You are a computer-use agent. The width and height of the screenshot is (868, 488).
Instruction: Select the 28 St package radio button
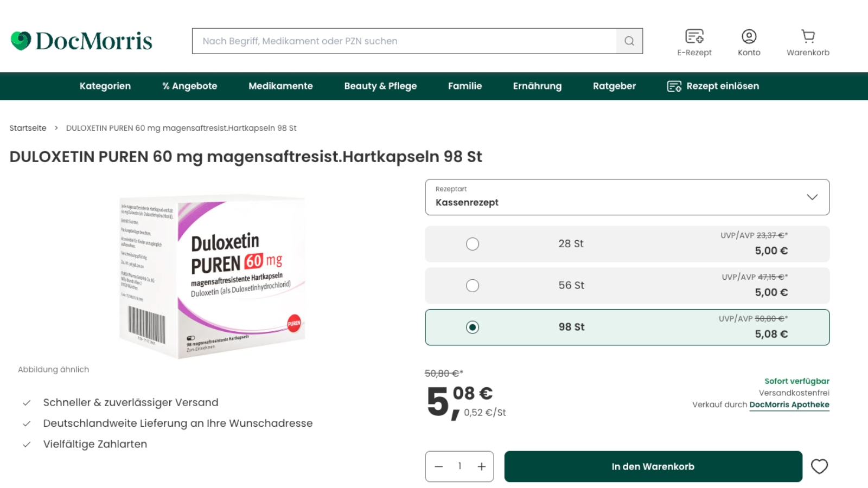(473, 244)
